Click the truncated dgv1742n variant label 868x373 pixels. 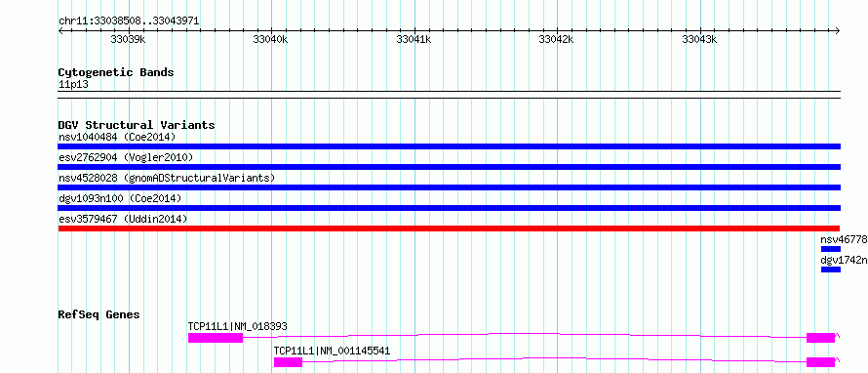(x=845, y=260)
